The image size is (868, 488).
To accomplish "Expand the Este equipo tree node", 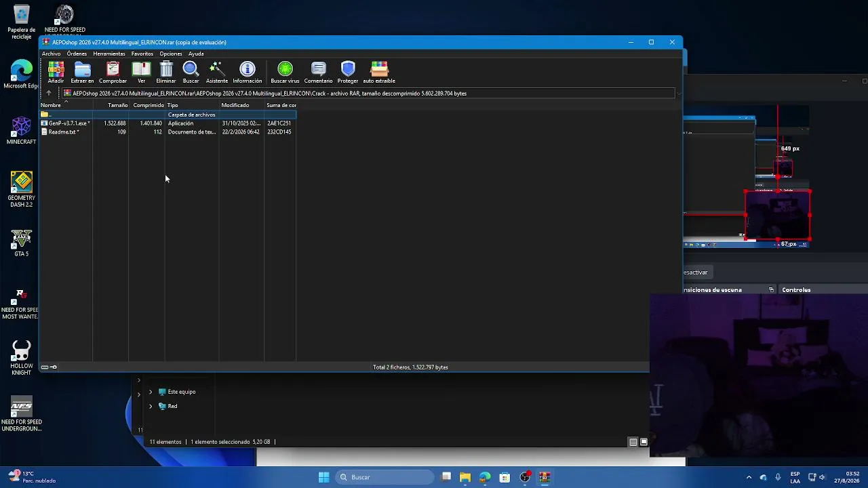I will (151, 392).
